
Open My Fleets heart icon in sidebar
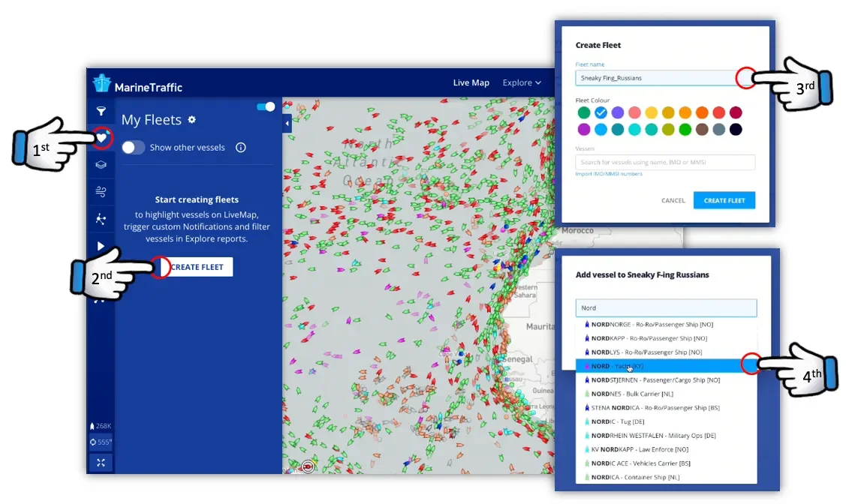101,138
